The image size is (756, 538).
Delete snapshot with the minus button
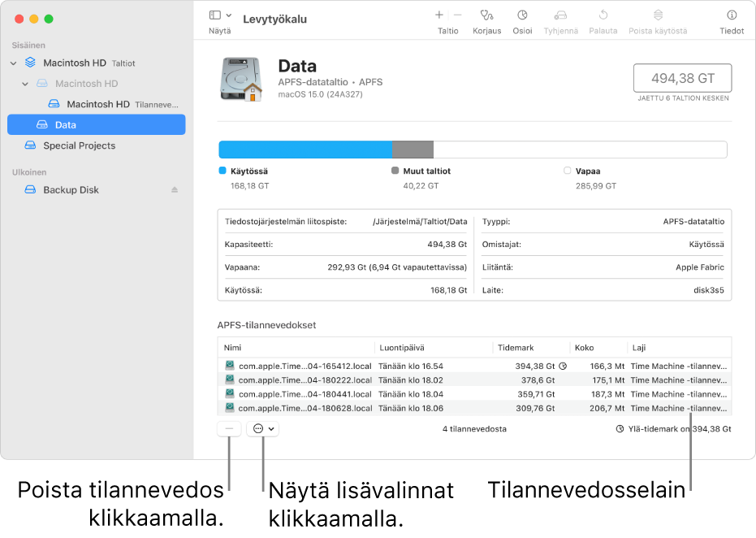pos(229,429)
